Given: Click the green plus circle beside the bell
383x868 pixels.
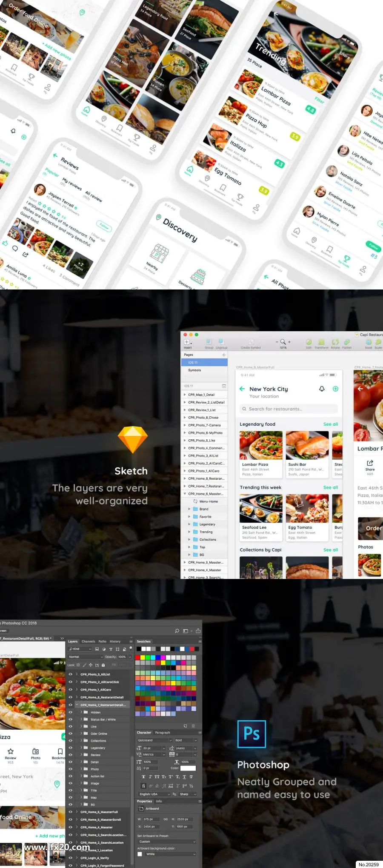Looking at the screenshot, I should (335, 389).
